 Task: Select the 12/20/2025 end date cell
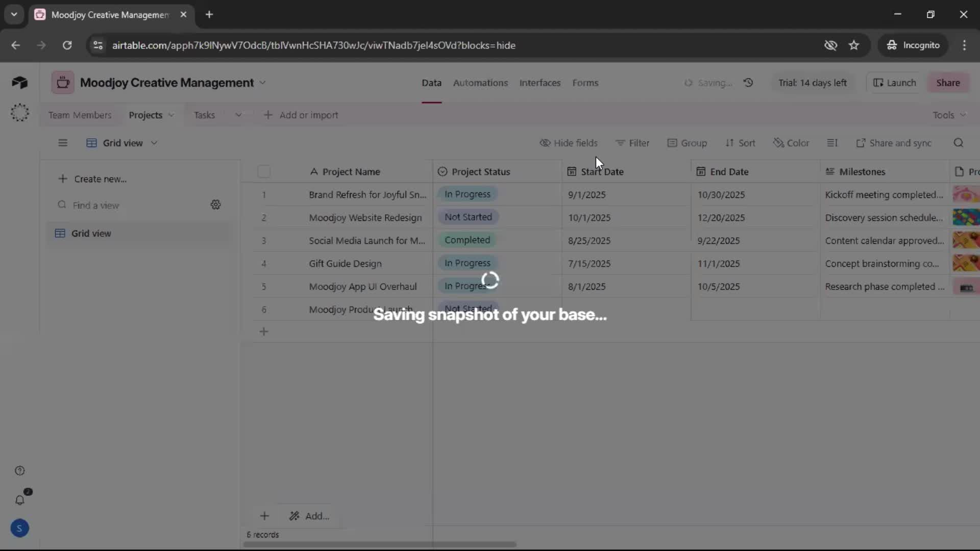(x=755, y=217)
